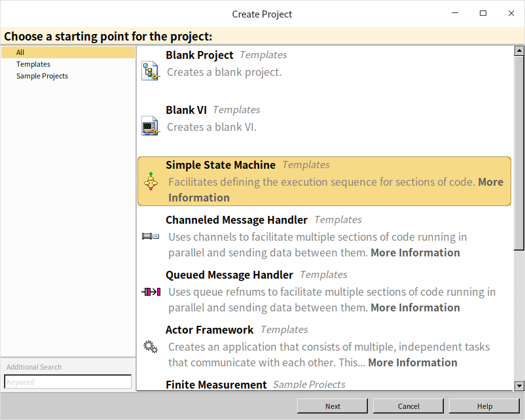The image size is (525, 420).
Task: Open More Information for Queued Message Handler
Action: coord(415,307)
